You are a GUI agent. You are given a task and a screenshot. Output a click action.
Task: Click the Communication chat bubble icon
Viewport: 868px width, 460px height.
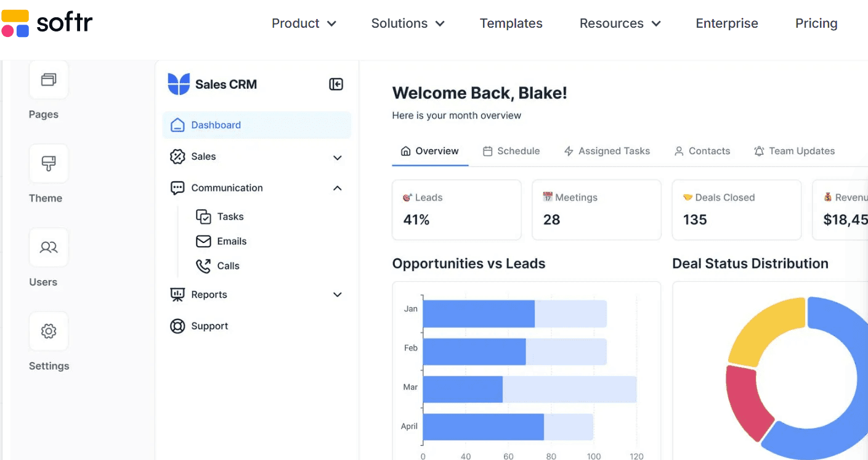tap(177, 188)
